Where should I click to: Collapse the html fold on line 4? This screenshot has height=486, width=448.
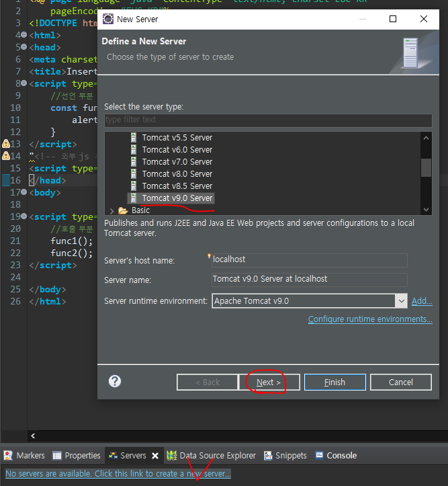coord(24,35)
